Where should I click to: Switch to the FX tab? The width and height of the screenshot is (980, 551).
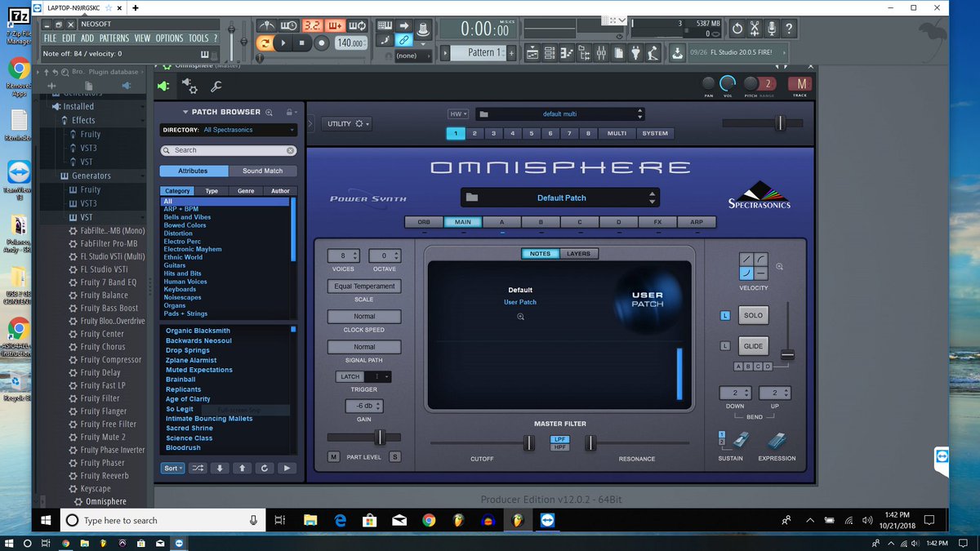[657, 222]
